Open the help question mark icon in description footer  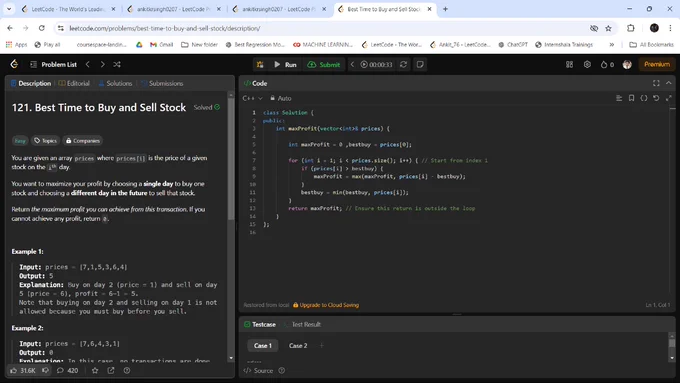127,370
